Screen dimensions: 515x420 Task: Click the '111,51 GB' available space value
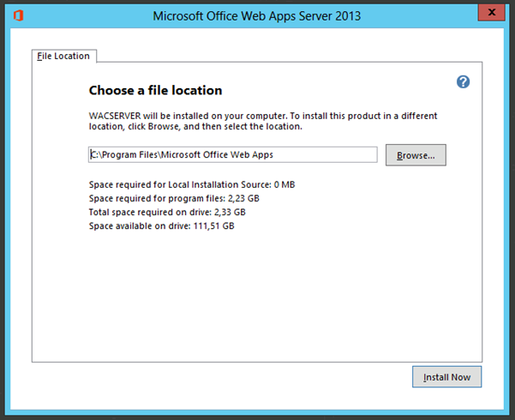[214, 226]
